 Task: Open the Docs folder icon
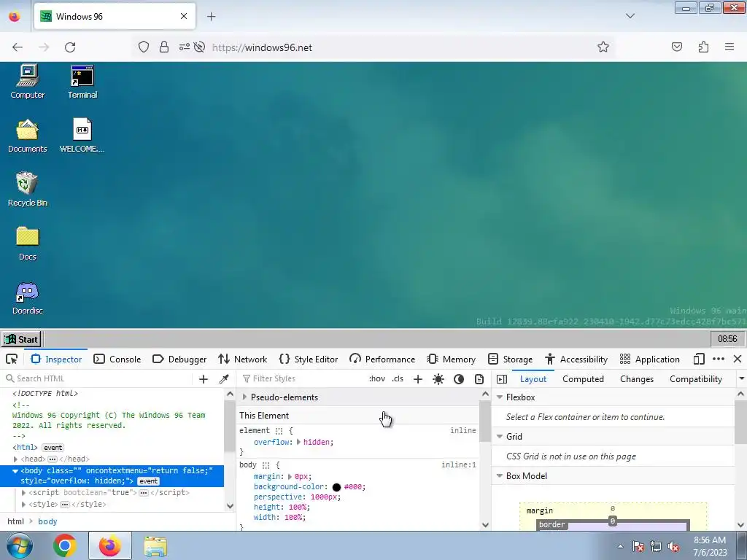pos(28,244)
